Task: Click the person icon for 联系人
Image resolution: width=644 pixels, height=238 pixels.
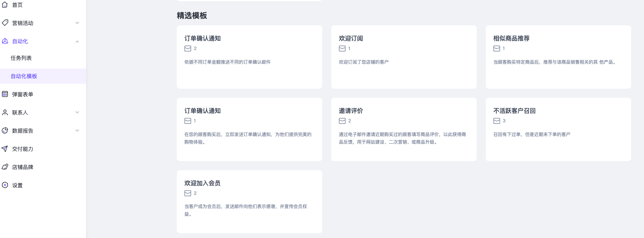Action: (5, 113)
